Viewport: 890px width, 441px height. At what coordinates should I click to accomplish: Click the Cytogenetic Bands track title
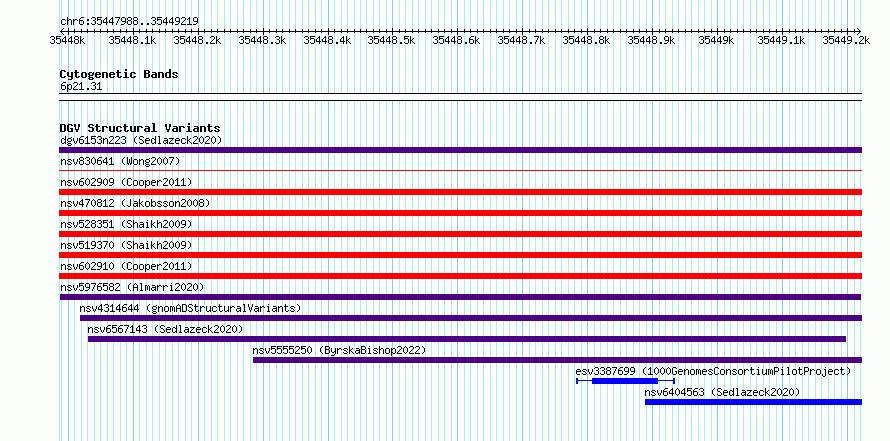[x=119, y=74]
